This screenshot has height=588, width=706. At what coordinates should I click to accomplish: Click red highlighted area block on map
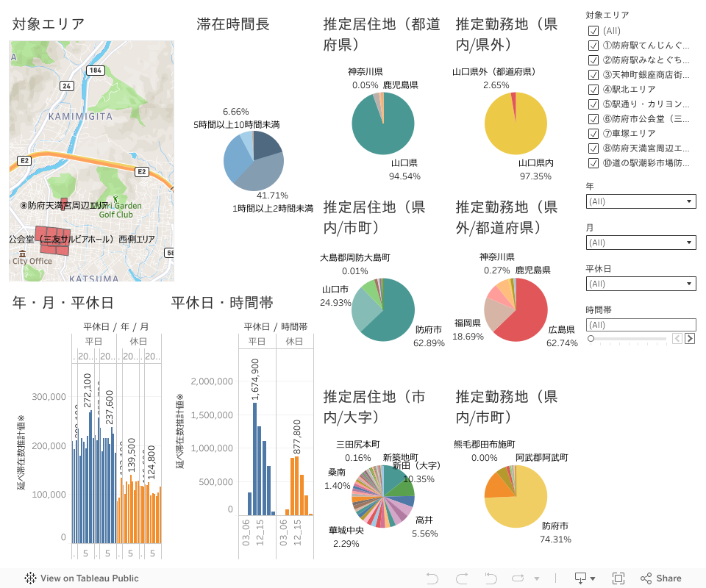point(53,240)
